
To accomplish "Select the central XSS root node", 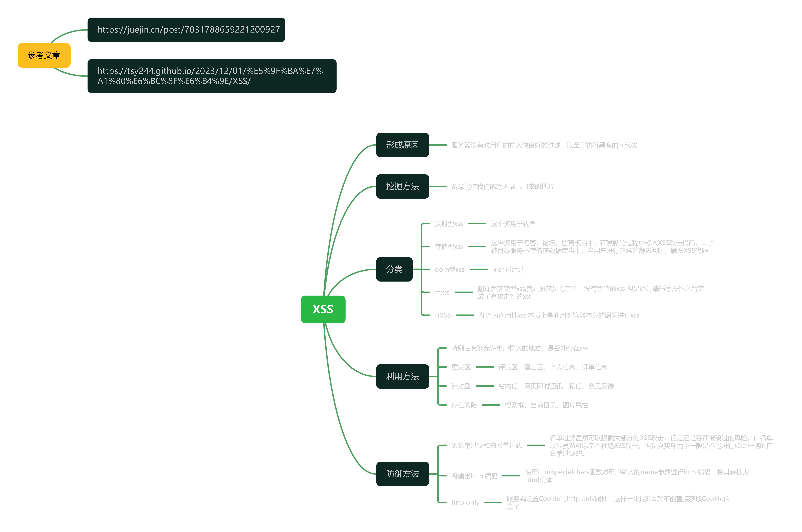I will click(x=323, y=309).
